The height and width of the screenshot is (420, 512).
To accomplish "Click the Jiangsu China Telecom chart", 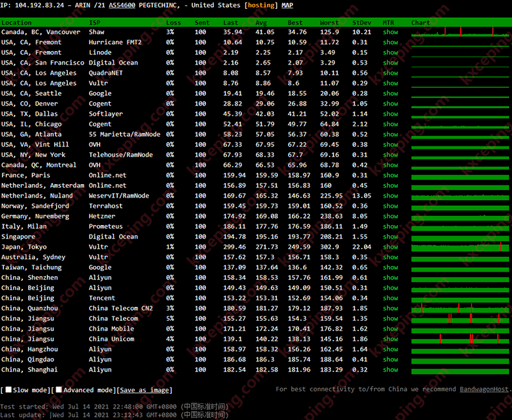I will [460, 318].
